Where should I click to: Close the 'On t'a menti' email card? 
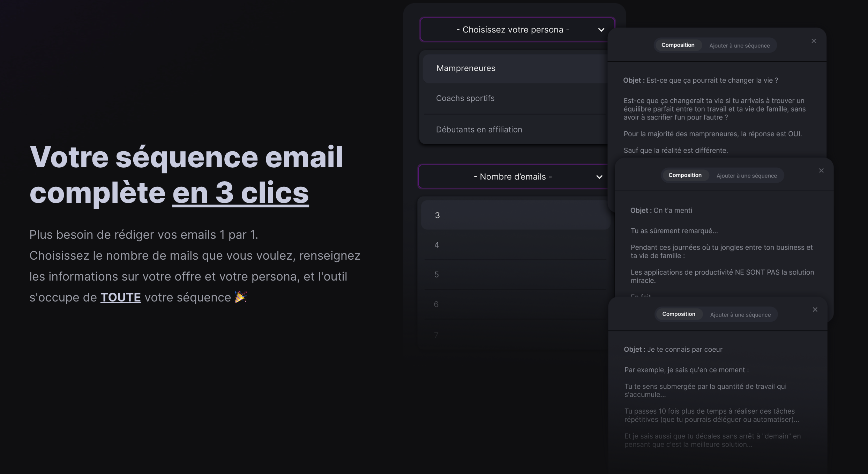click(821, 171)
